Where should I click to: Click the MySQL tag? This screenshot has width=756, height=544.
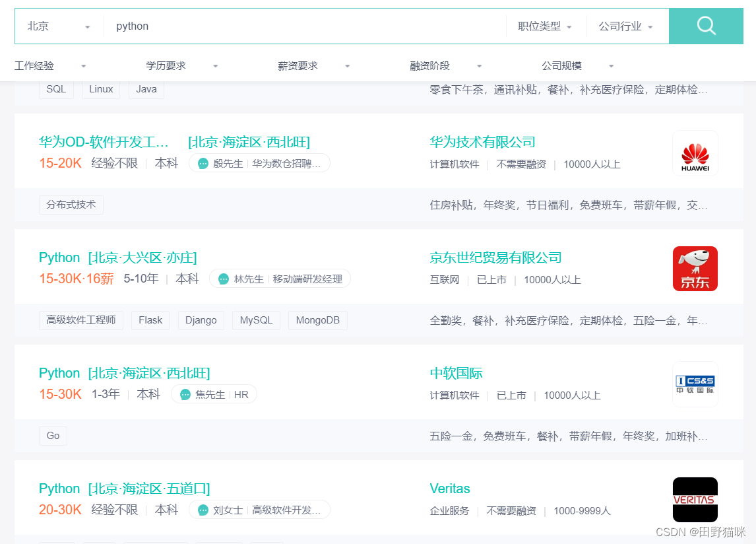(x=256, y=320)
